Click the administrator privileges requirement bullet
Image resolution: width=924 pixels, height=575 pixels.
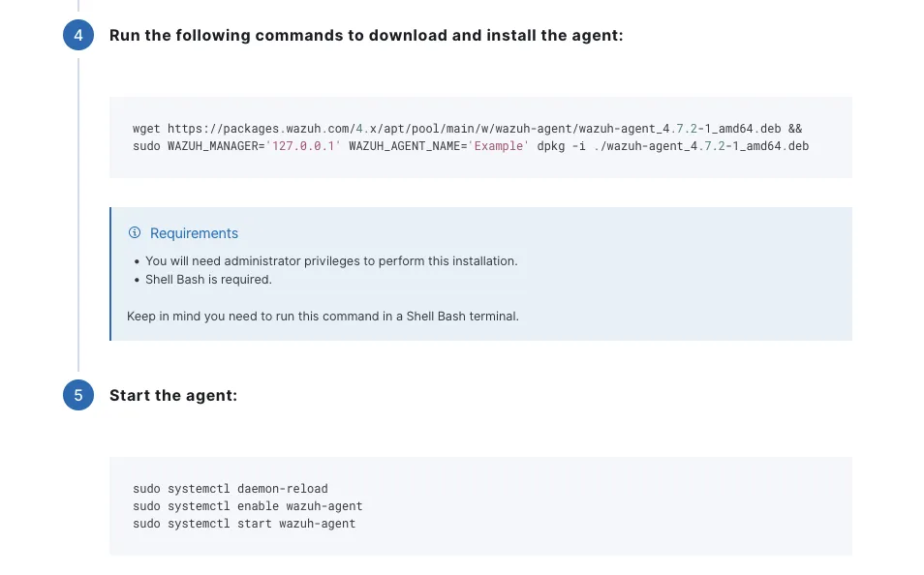click(x=331, y=261)
